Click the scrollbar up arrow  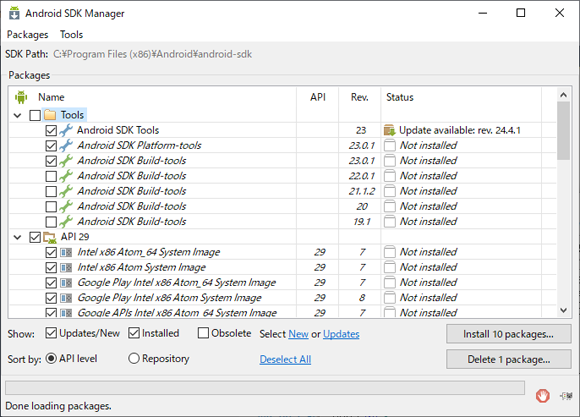[x=563, y=95]
